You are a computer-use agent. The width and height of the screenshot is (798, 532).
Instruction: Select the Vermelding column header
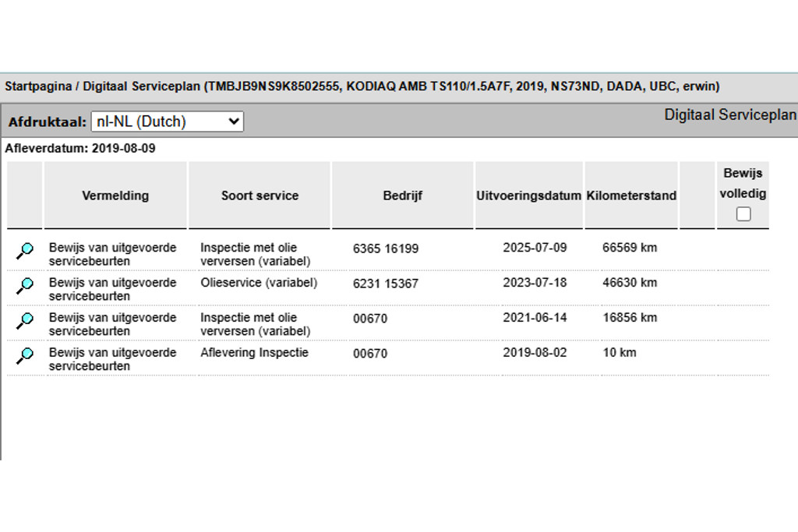point(115,196)
